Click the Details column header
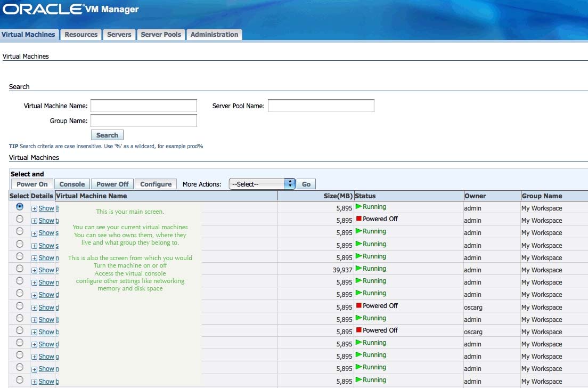 point(42,196)
